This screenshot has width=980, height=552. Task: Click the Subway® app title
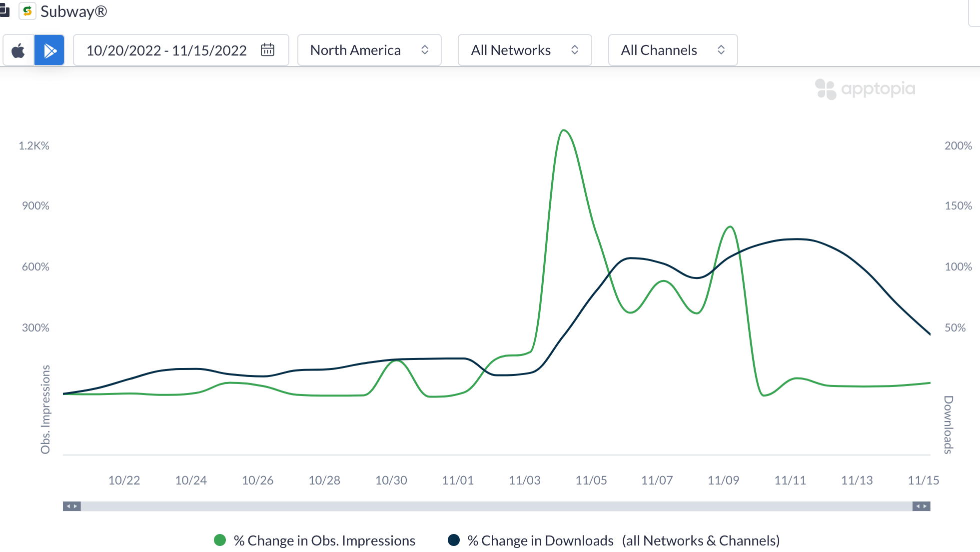(74, 11)
